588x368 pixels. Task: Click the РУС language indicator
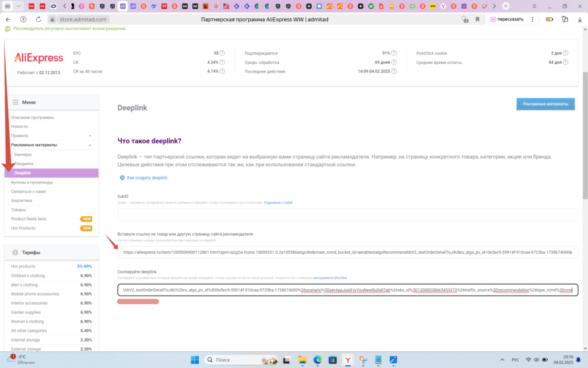[x=515, y=360]
